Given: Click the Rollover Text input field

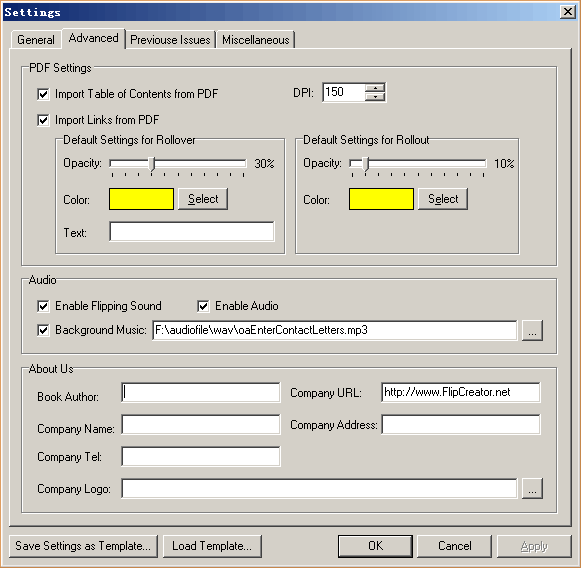Looking at the screenshot, I should (192, 232).
